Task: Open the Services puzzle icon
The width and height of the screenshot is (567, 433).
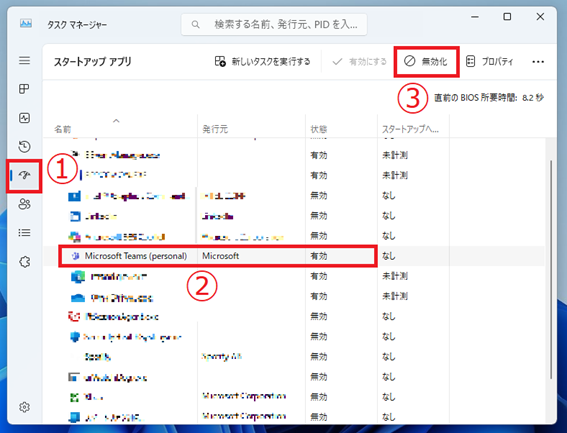Action: tap(25, 262)
